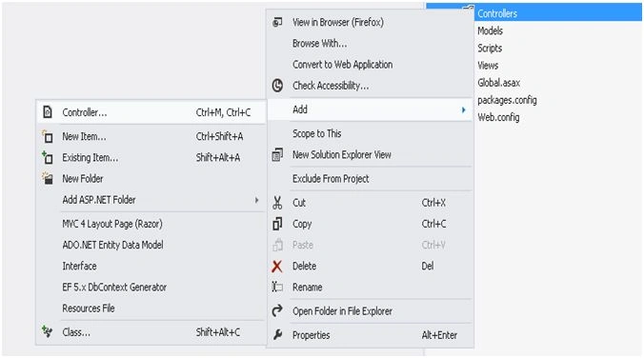
Task: Choose Convert to Web Application
Action: point(370,65)
